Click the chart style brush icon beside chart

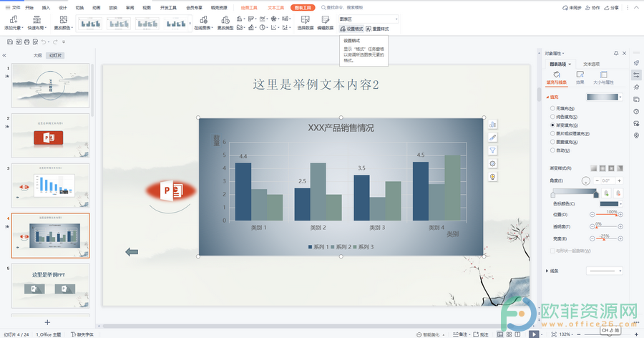tap(492, 137)
